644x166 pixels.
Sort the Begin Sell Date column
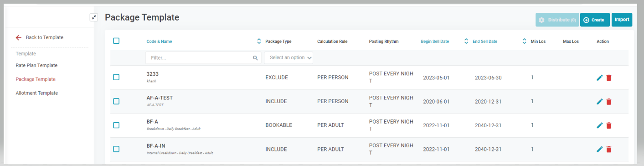click(x=466, y=41)
